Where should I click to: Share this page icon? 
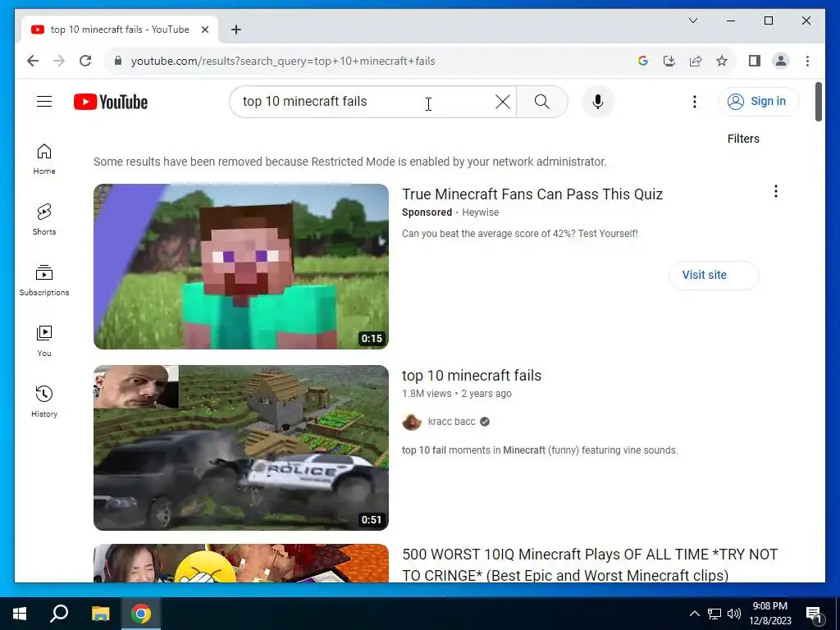[x=696, y=61]
